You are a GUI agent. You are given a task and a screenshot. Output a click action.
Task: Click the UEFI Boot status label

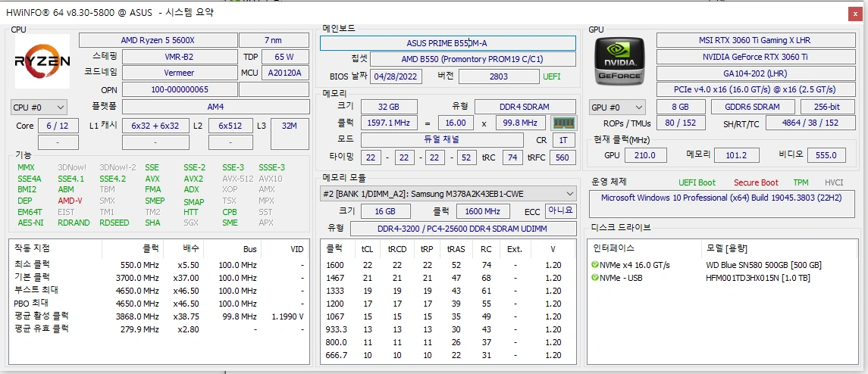[697, 182]
